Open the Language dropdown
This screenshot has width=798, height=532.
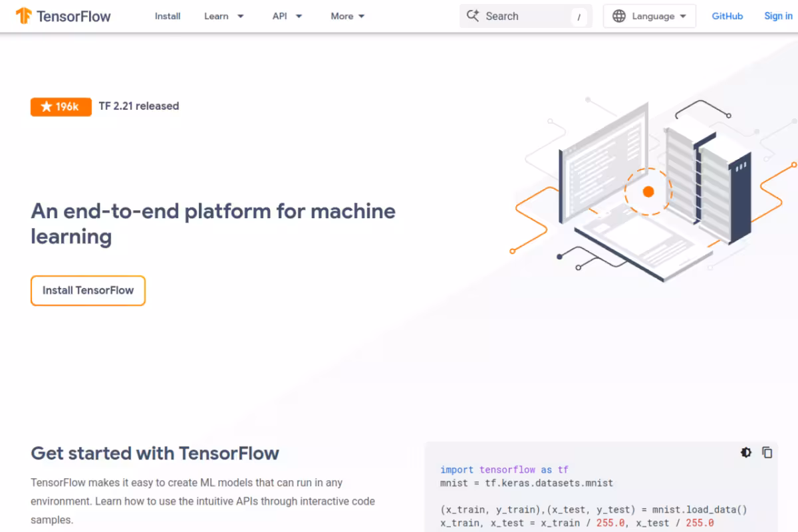click(650, 16)
